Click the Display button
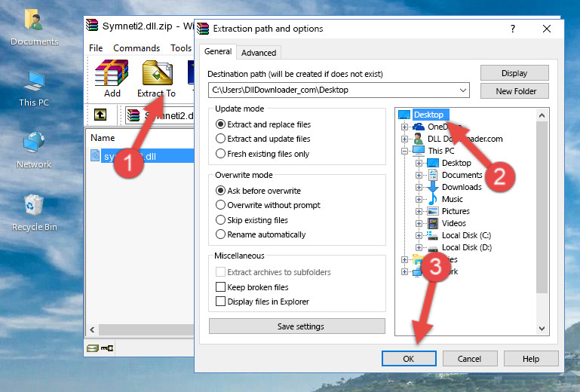Viewport: 580px width, 392px height. 514,73
